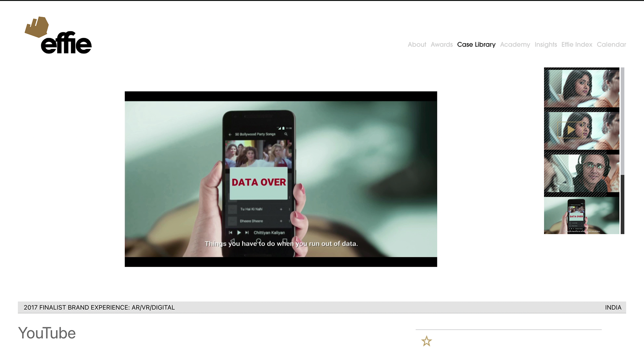This screenshot has width=644, height=348.
Task: Click the Effie logo
Action: click(58, 35)
